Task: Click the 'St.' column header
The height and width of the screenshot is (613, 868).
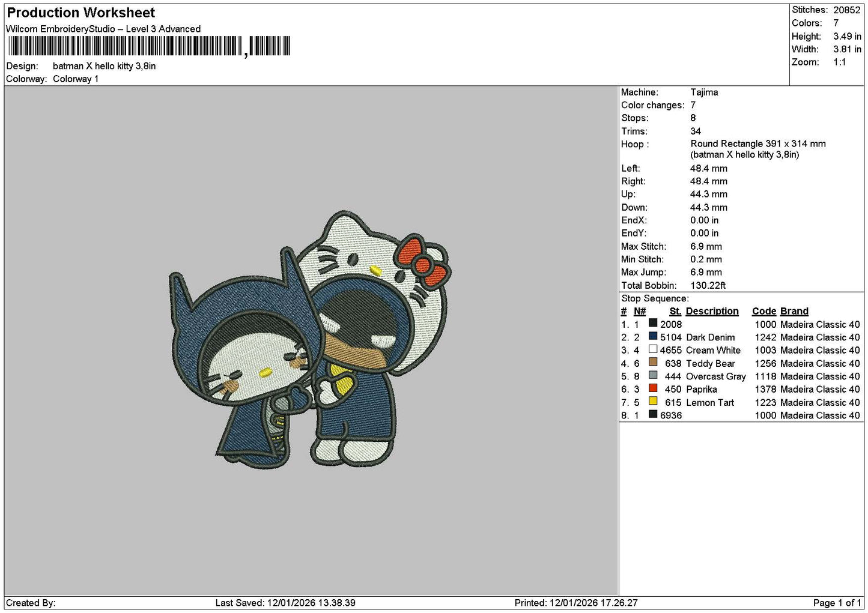Action: click(x=675, y=311)
